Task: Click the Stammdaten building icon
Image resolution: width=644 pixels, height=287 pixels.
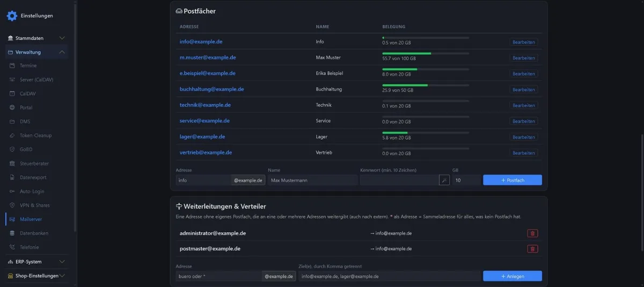Action: pyautogui.click(x=11, y=38)
